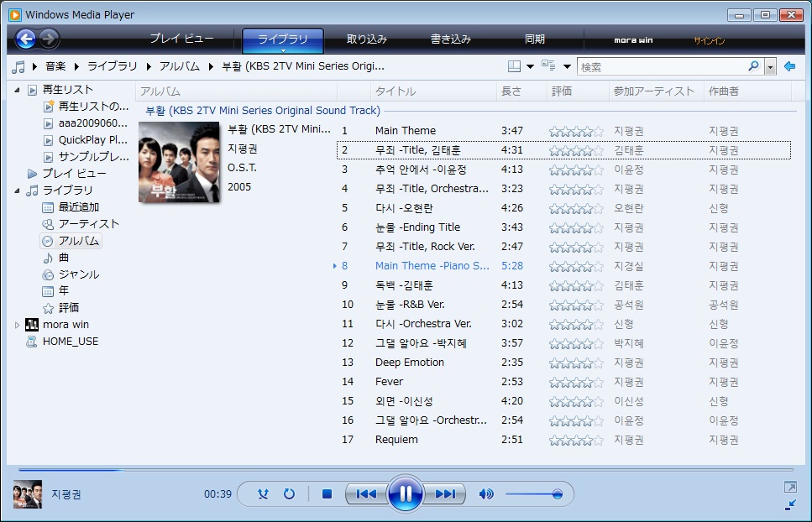The image size is (812, 522).
Task: Adjust the volume slider
Action: pyautogui.click(x=534, y=494)
